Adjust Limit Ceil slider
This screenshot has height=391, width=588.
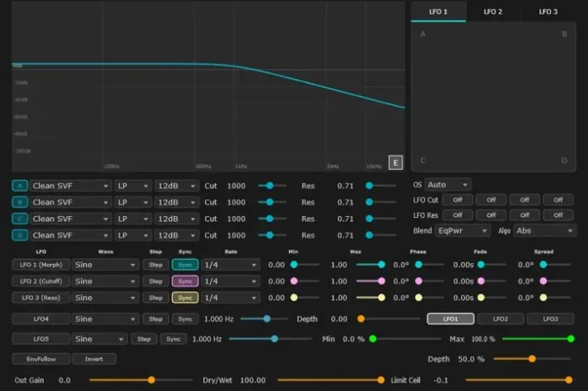tap(519, 380)
